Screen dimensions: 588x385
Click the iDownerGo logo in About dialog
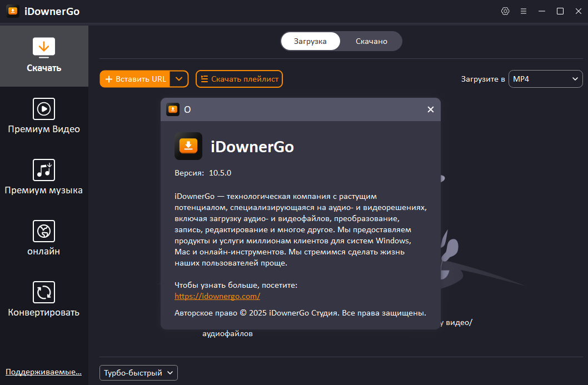188,146
